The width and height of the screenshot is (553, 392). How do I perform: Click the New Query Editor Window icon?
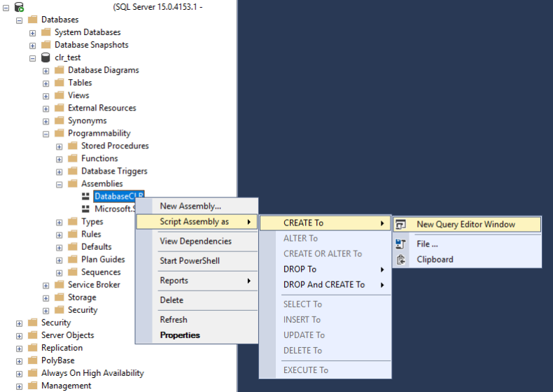click(401, 225)
